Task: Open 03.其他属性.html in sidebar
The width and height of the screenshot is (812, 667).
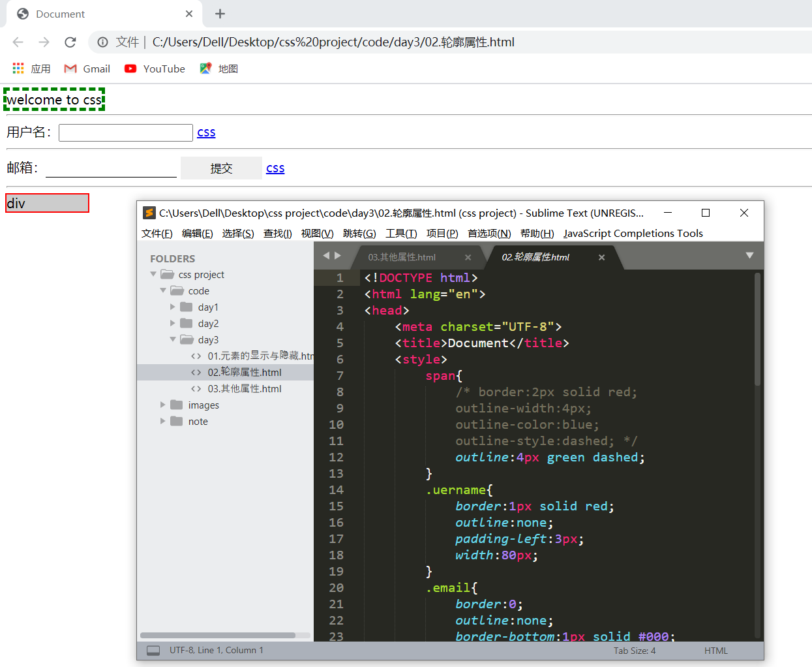Action: (x=245, y=388)
